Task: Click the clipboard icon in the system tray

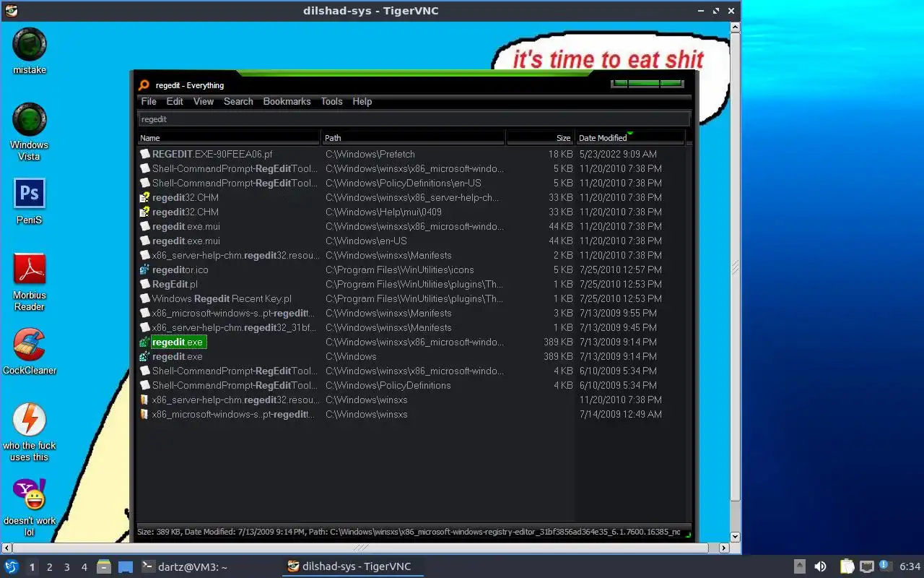Action: [x=847, y=566]
